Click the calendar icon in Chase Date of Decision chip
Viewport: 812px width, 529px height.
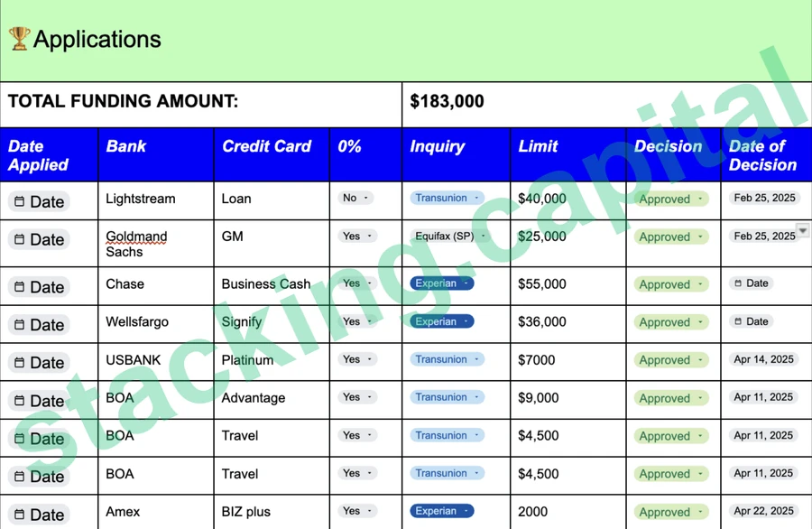pos(738,283)
